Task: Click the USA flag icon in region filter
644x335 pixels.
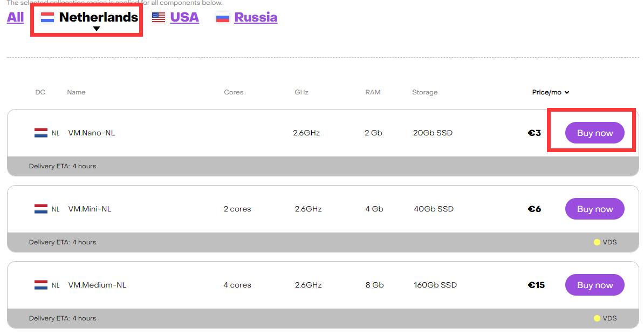Action: click(159, 17)
